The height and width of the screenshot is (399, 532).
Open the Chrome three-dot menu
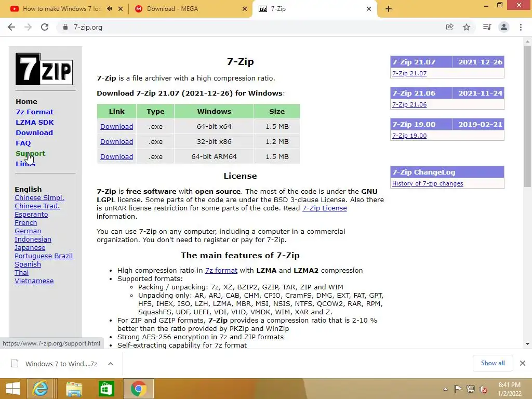click(521, 27)
